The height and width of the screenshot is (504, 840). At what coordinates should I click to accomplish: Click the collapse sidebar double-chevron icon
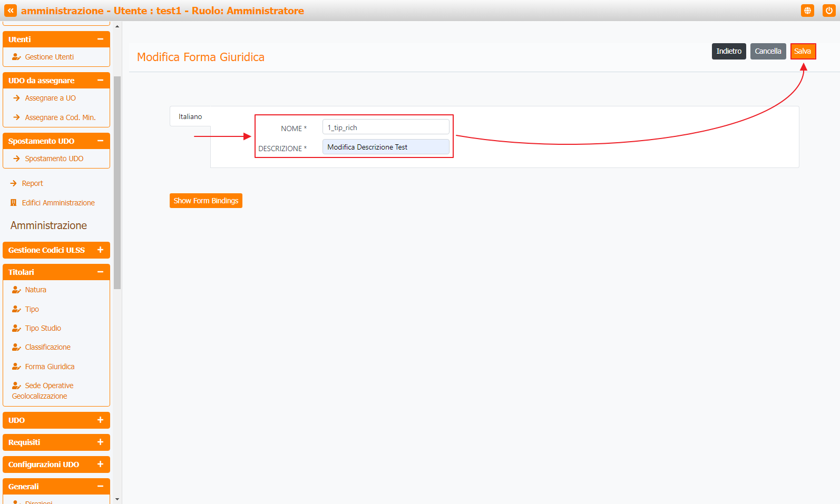11,11
